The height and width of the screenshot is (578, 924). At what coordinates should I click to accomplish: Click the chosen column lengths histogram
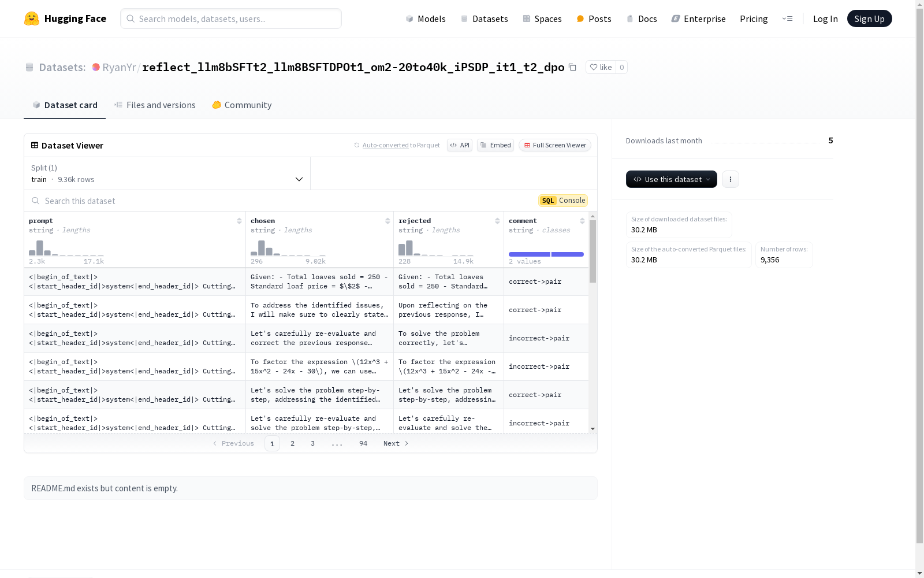click(x=288, y=248)
